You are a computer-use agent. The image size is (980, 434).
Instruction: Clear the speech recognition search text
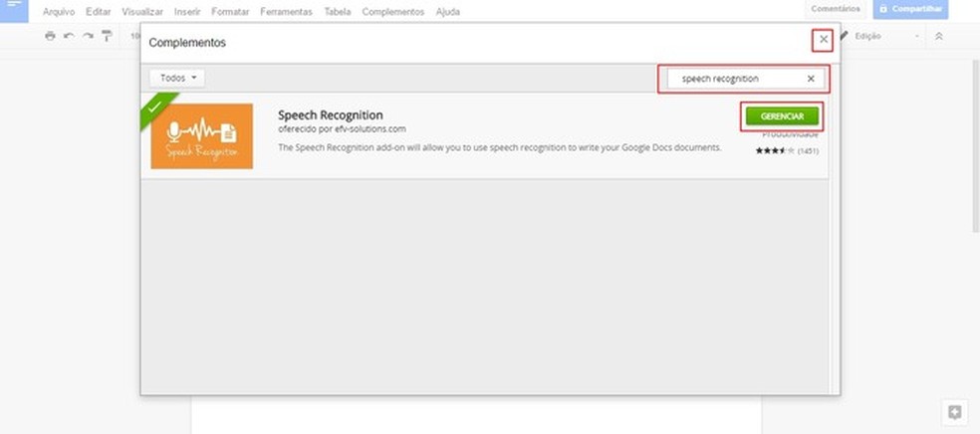(812, 79)
